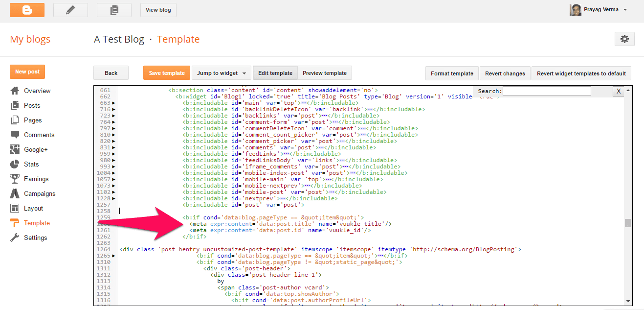Open the post list documents icon
This screenshot has height=310, width=644.
(x=114, y=10)
